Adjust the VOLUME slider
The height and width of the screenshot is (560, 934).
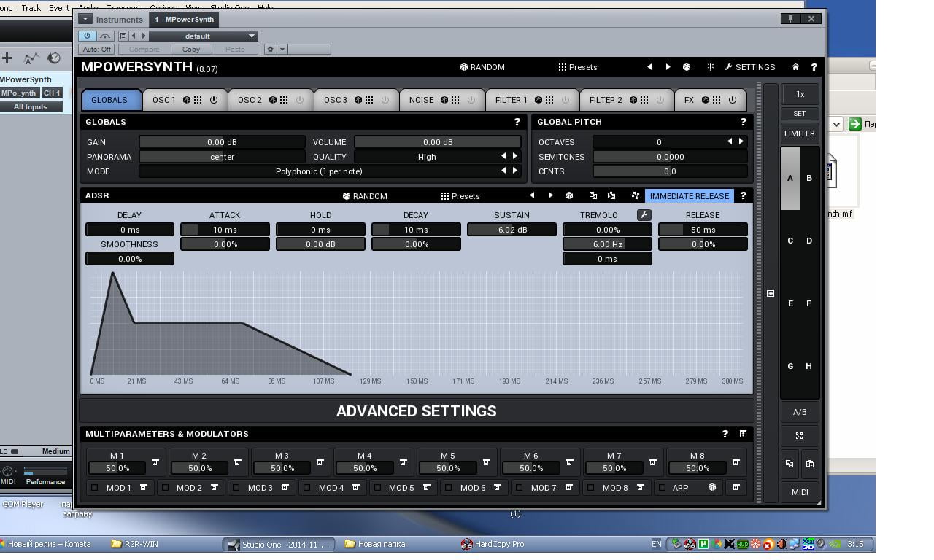click(x=438, y=142)
